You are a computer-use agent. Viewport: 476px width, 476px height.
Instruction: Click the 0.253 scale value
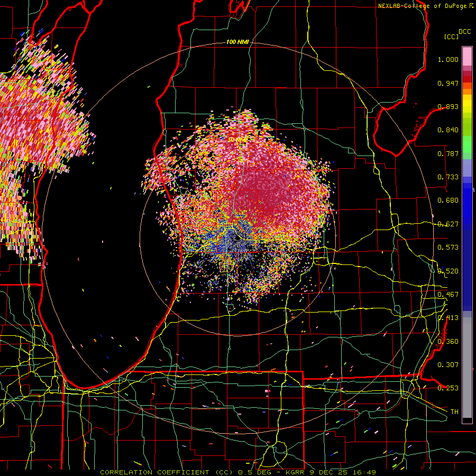(448, 388)
